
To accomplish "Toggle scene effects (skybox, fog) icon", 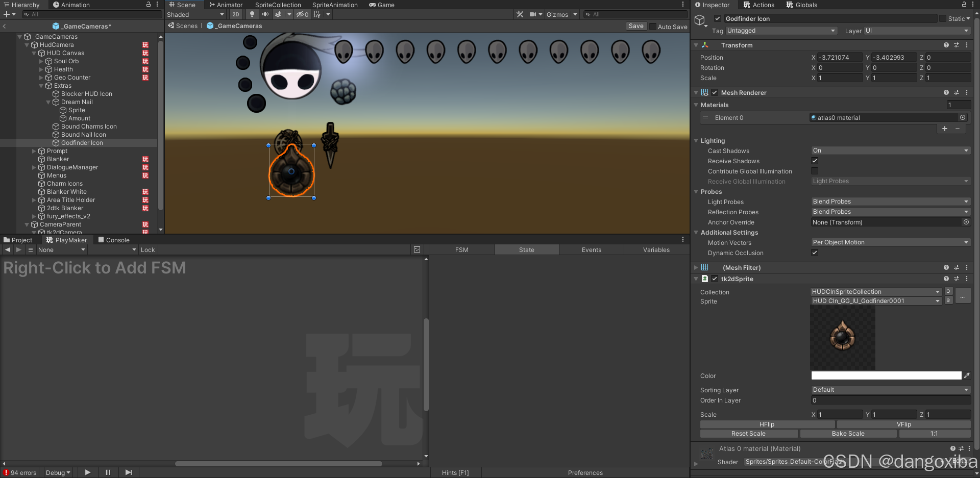I will click(x=278, y=14).
